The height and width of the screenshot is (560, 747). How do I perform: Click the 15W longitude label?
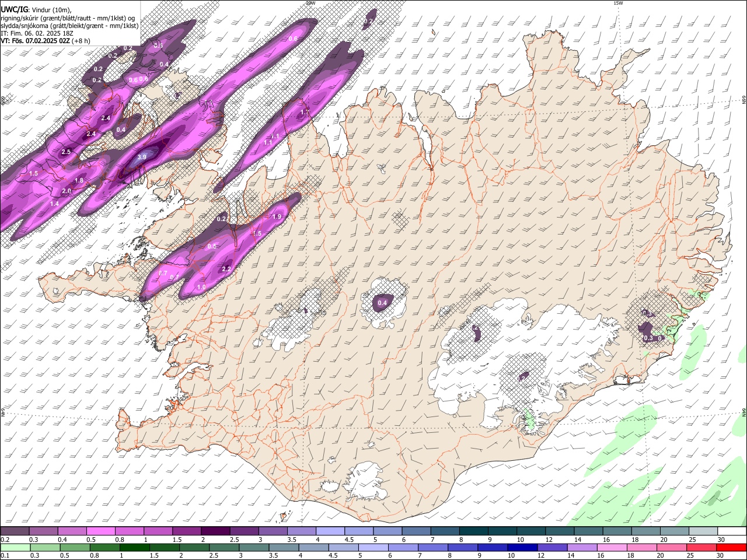pyautogui.click(x=618, y=3)
